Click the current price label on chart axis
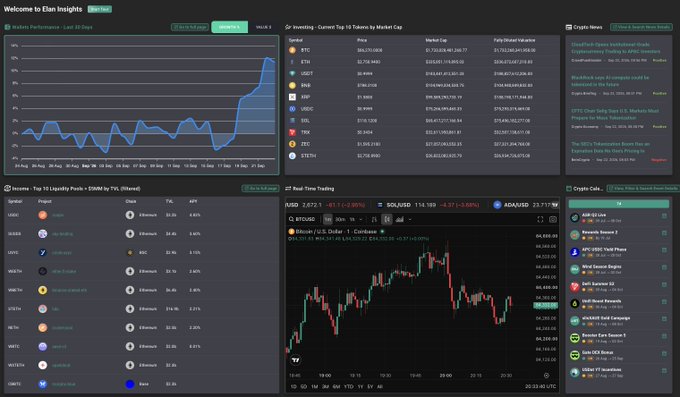The height and width of the screenshot is (397, 680). pyautogui.click(x=545, y=305)
